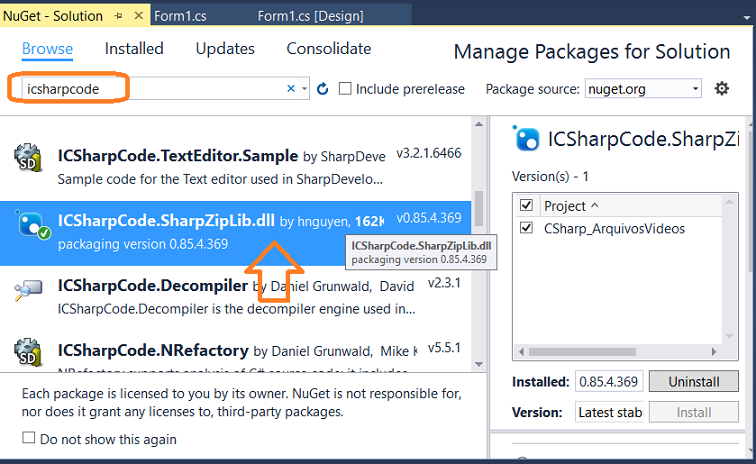The width and height of the screenshot is (756, 464).
Task: Switch to the Installed tab
Action: click(x=134, y=49)
